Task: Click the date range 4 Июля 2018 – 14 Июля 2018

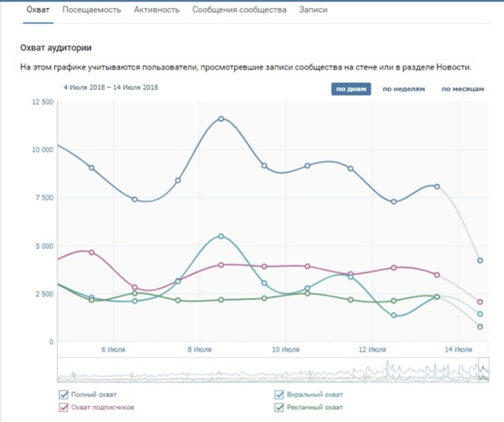Action: pyautogui.click(x=111, y=87)
